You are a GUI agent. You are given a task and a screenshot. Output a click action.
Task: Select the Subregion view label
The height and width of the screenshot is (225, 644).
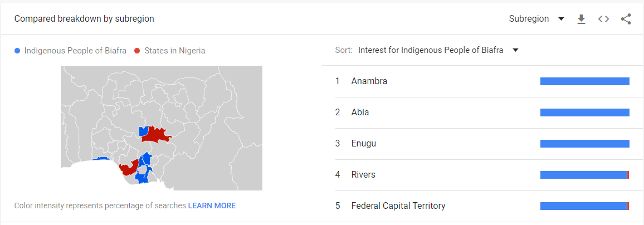coord(529,19)
